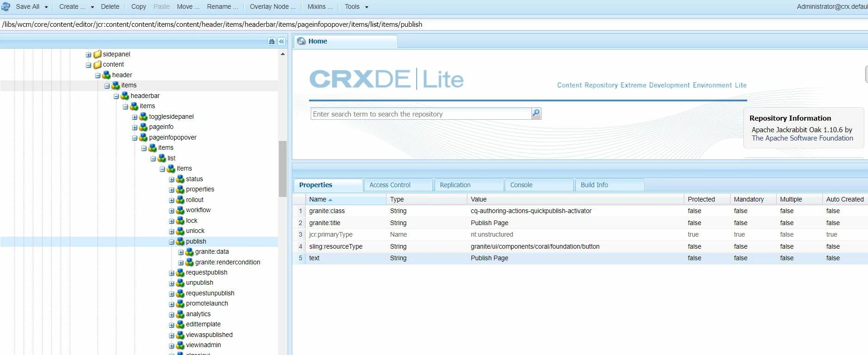Click the node path address field
Screen dimensions: 868x355
434,24
